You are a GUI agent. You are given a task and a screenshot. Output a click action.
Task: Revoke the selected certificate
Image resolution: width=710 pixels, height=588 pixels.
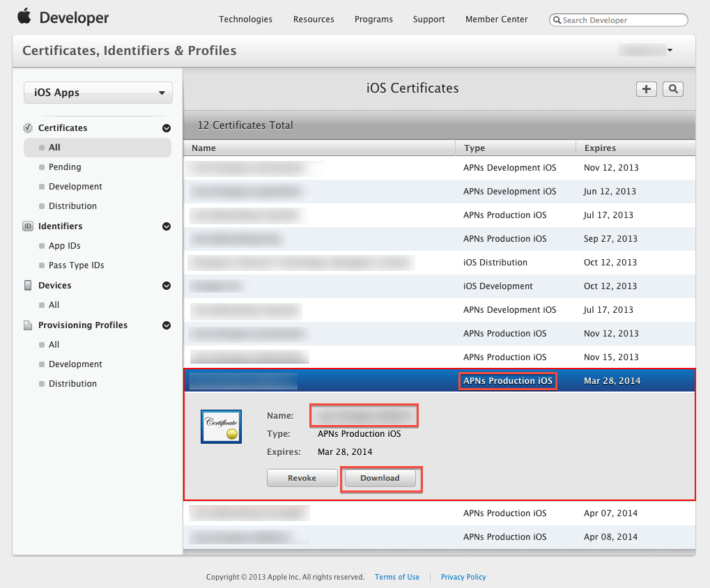pyautogui.click(x=302, y=478)
